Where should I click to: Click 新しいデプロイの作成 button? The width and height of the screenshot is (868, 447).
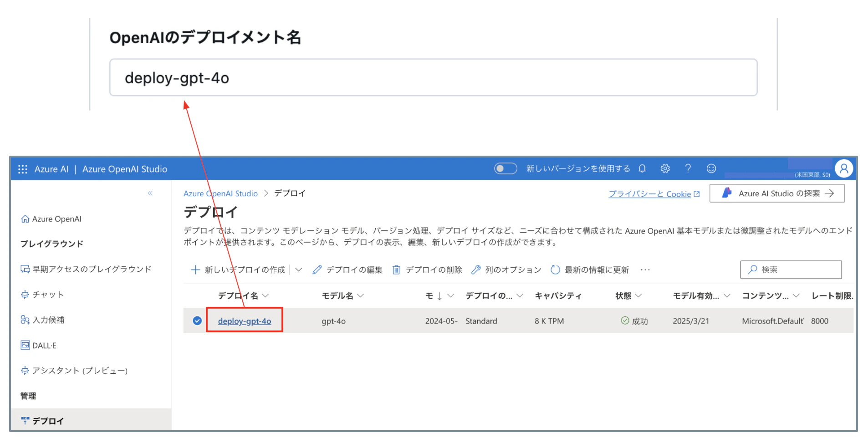pyautogui.click(x=238, y=270)
